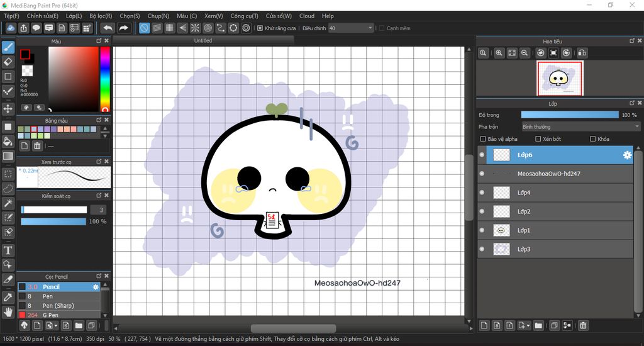The height and width of the screenshot is (346, 644).
Task: Click the cloud save icon in toolbar
Action: [x=11, y=28]
